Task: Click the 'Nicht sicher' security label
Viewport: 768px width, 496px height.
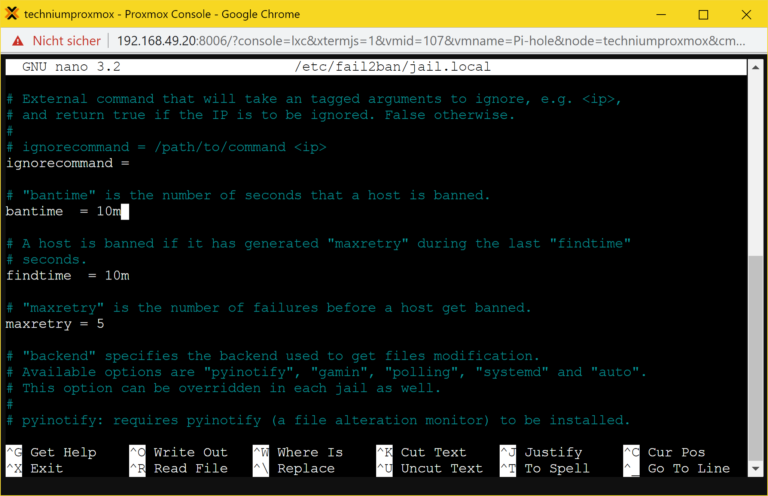Action: pyautogui.click(x=66, y=41)
